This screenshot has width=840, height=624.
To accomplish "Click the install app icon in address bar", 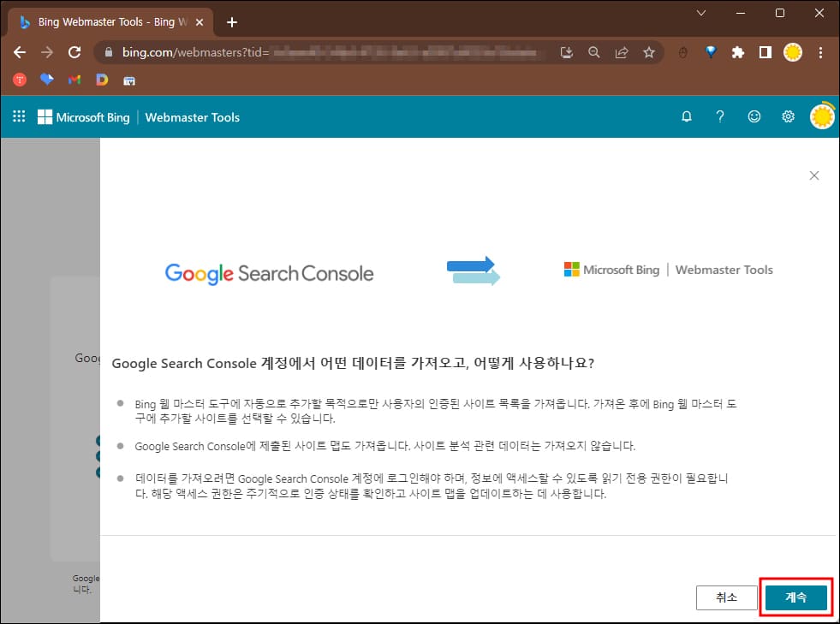I will point(566,52).
